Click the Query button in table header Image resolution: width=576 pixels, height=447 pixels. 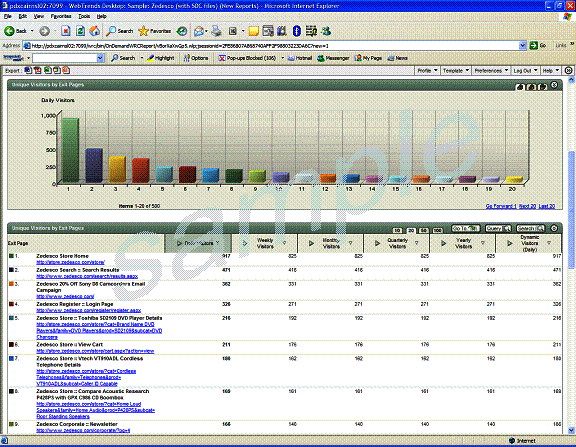click(498, 228)
